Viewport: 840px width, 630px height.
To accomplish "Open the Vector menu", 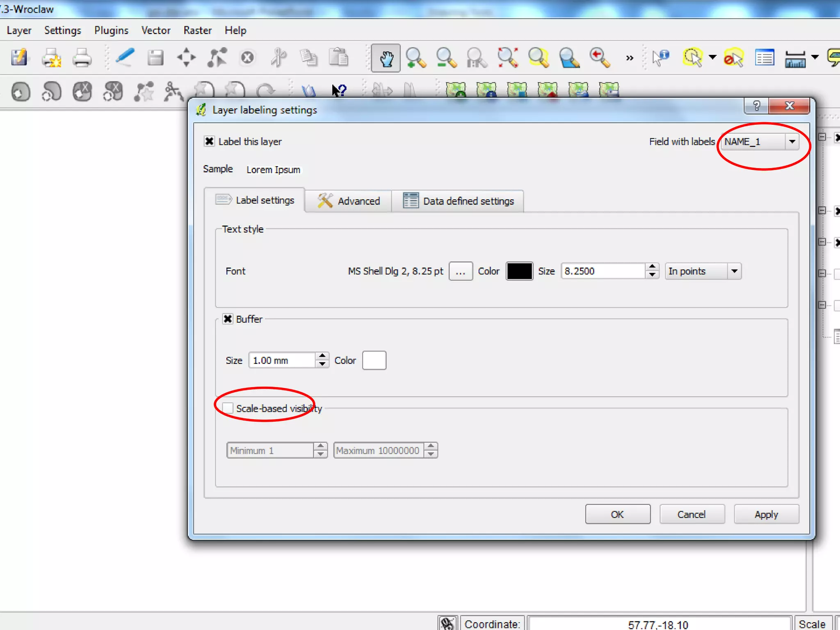I will [x=155, y=30].
